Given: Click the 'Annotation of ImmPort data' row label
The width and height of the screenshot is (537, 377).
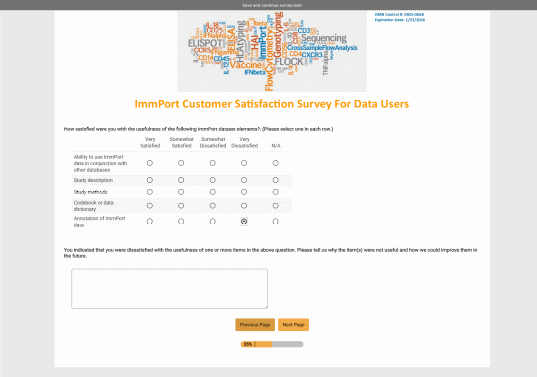Looking at the screenshot, I should tap(99, 222).
